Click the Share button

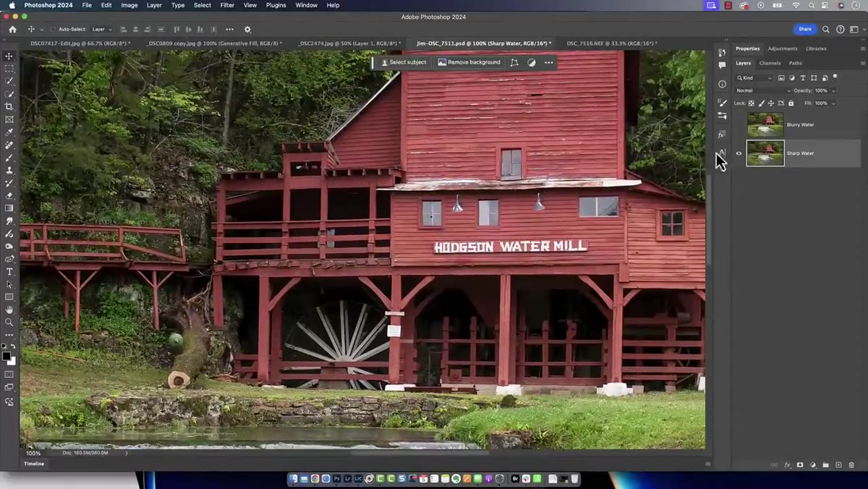[x=805, y=30]
